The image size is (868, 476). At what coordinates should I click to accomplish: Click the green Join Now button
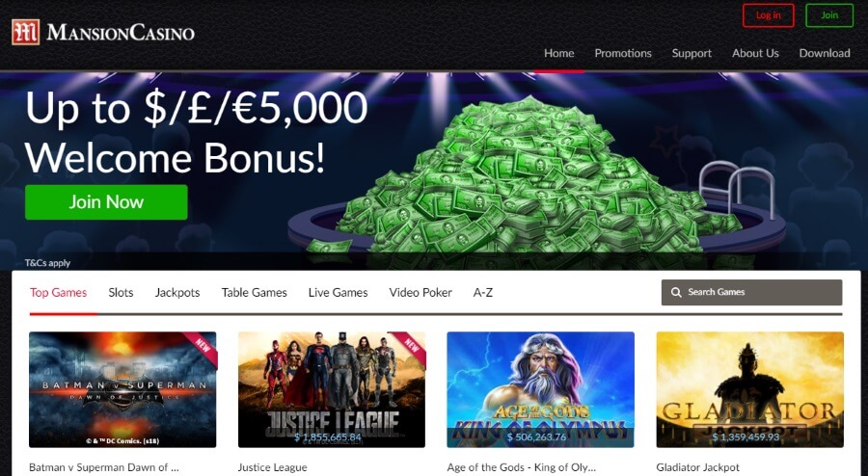(106, 201)
